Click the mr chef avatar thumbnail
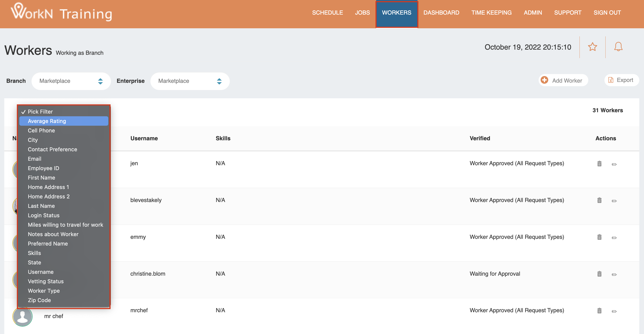Viewport: 644px width, 334px height. pyautogui.click(x=22, y=316)
